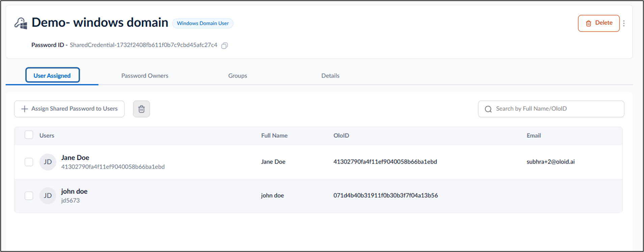Click email subhra+2@oloid.ai
This screenshot has width=644, height=252.
pyautogui.click(x=551, y=162)
